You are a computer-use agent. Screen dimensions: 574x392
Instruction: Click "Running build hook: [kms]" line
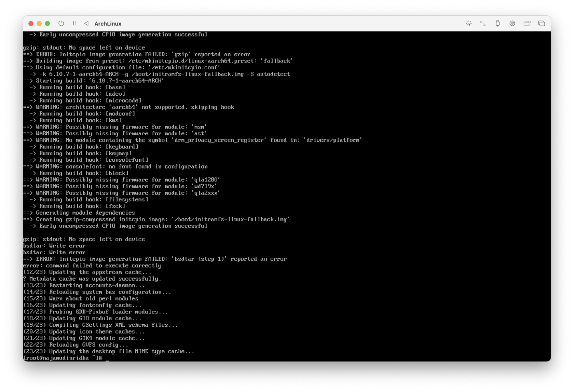pyautogui.click(x=76, y=120)
